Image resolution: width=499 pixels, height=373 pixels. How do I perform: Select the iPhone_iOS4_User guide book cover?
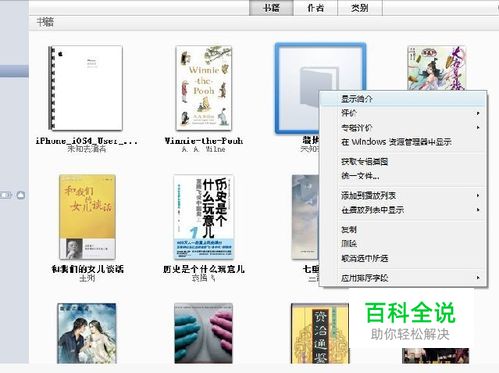pos(85,88)
